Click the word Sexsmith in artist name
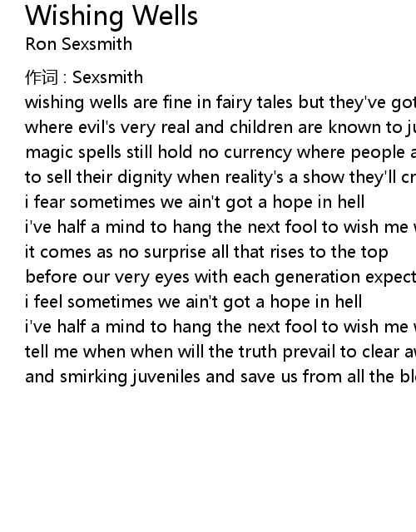Screen dimensions: 416x532 [x=97, y=44]
